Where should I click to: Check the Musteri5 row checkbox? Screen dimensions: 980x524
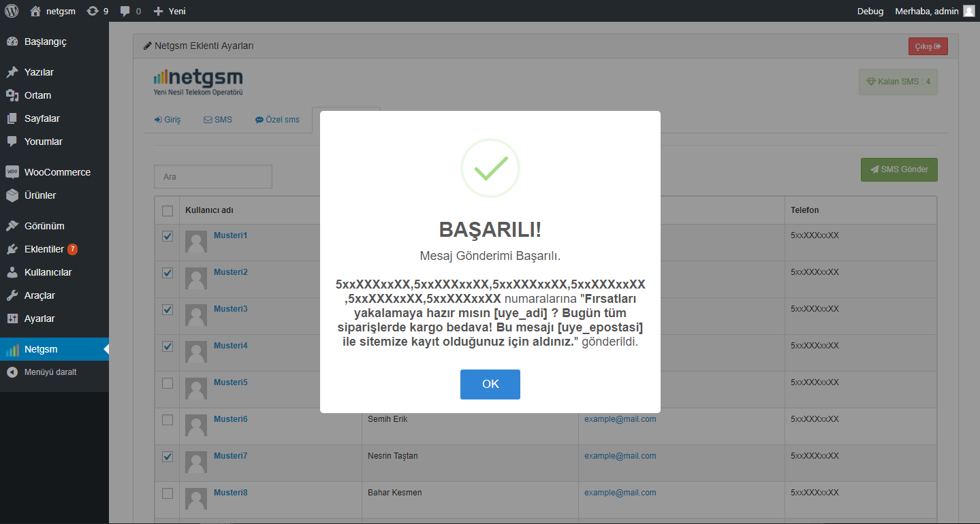click(x=168, y=383)
